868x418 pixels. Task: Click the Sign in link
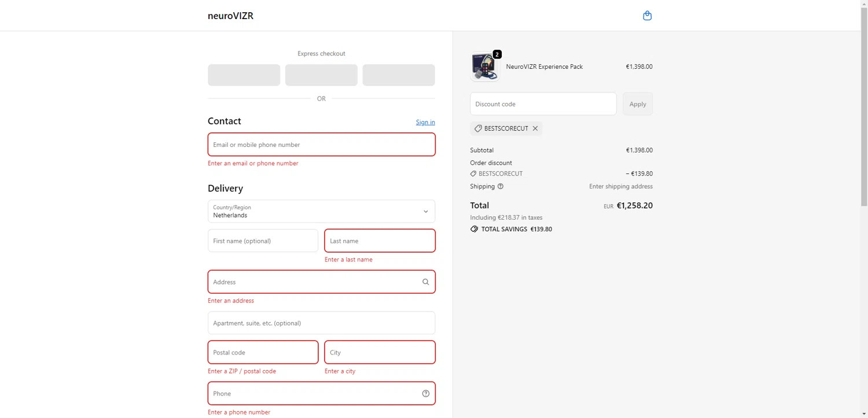pyautogui.click(x=425, y=122)
